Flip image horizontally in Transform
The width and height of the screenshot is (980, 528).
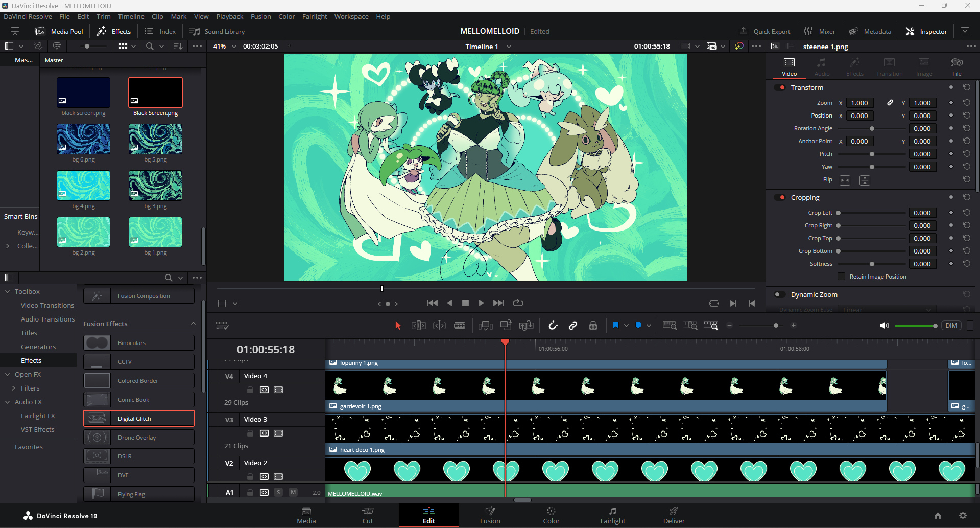pyautogui.click(x=845, y=180)
